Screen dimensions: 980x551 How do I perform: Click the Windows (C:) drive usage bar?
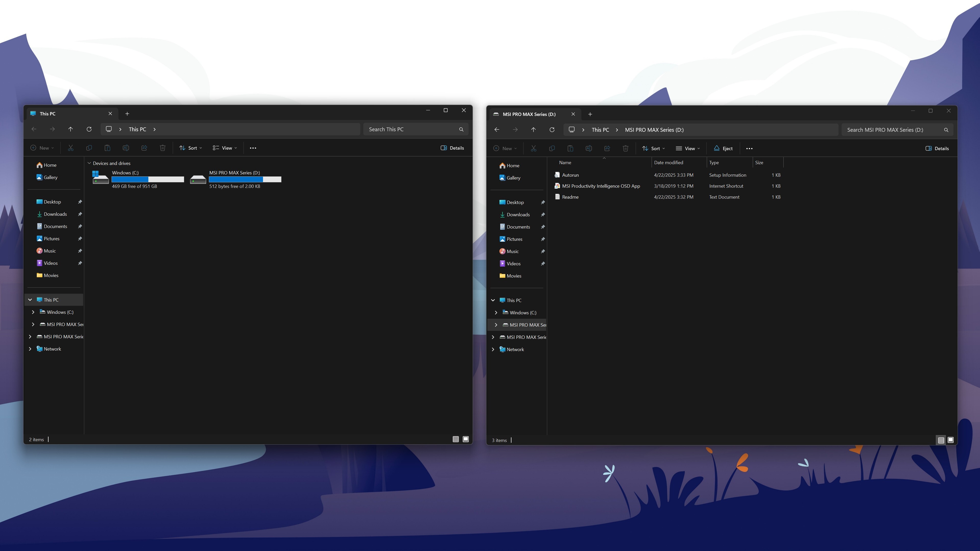(148, 179)
